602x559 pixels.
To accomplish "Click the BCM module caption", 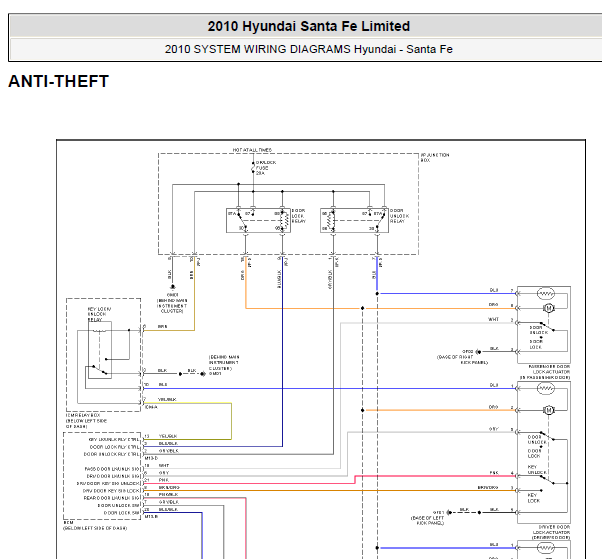I will tap(68, 523).
